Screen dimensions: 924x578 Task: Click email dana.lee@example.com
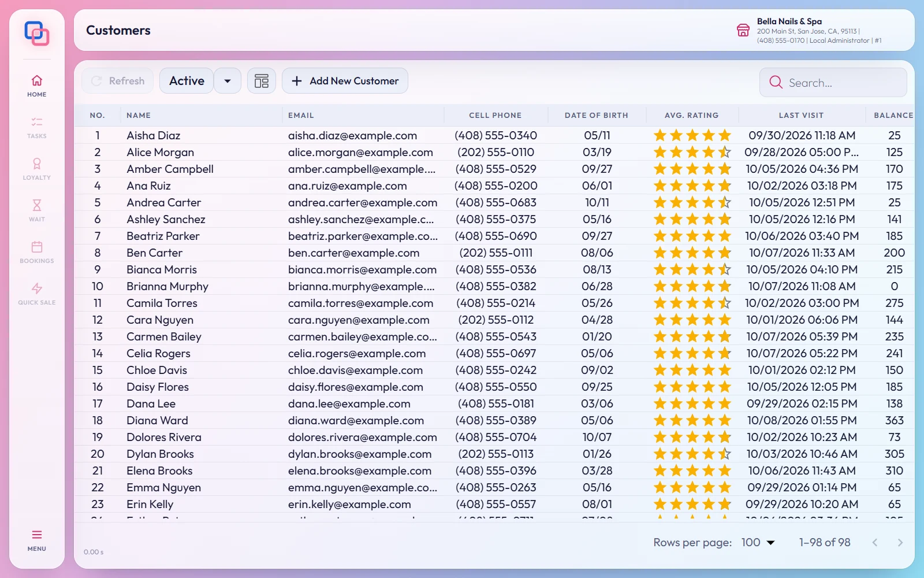pos(349,403)
